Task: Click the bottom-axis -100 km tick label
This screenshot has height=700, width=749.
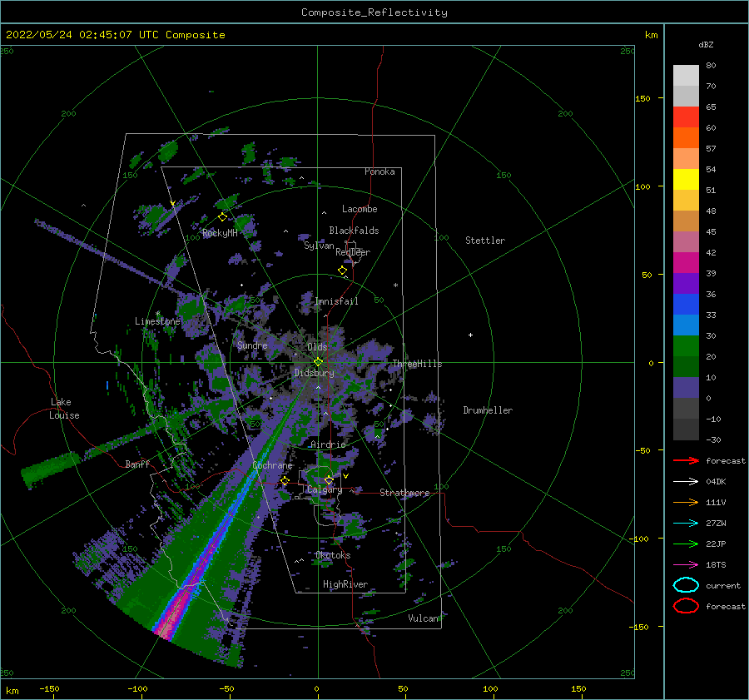Action: [137, 688]
